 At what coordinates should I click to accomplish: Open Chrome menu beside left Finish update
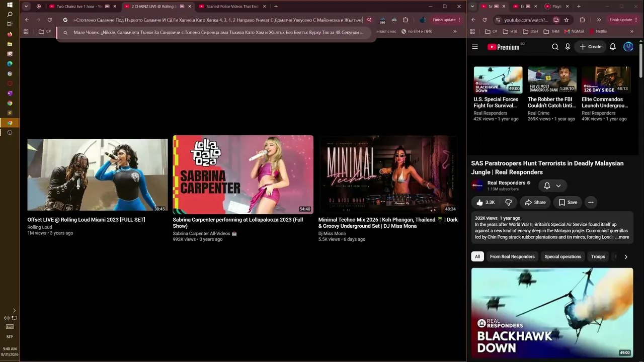click(459, 20)
